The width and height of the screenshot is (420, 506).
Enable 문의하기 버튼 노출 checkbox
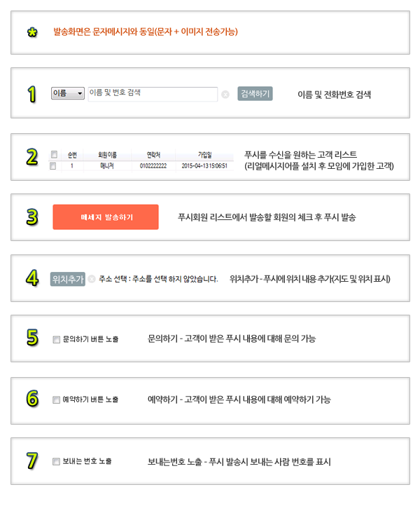pyautogui.click(x=57, y=339)
